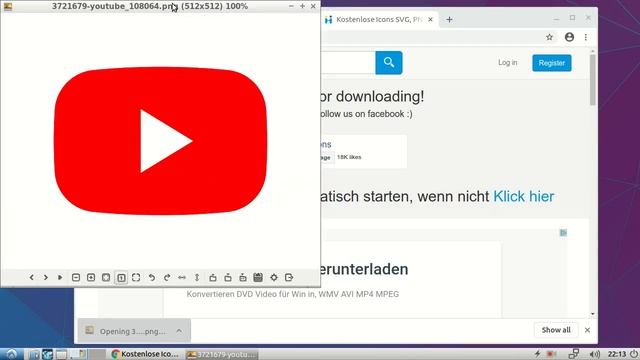Click the Konvertieren DVD Video ad text
Screen dimensions: 640x360
(x=293, y=294)
